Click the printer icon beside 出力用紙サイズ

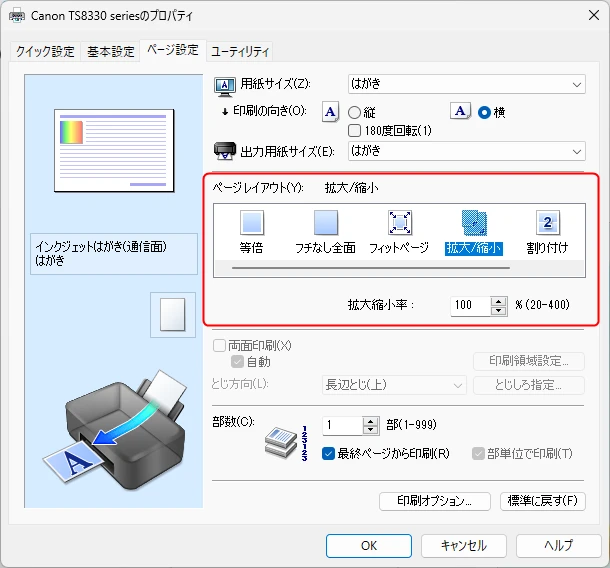pos(225,151)
